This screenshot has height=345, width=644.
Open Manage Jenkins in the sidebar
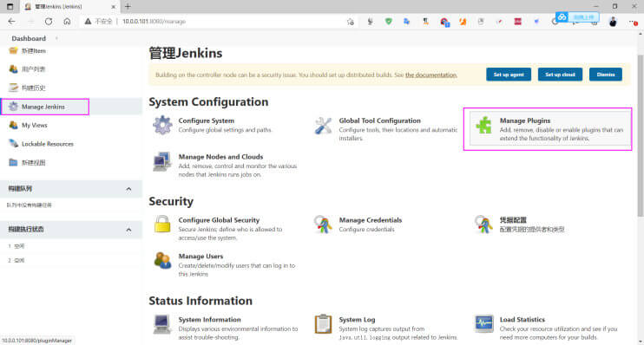click(43, 107)
